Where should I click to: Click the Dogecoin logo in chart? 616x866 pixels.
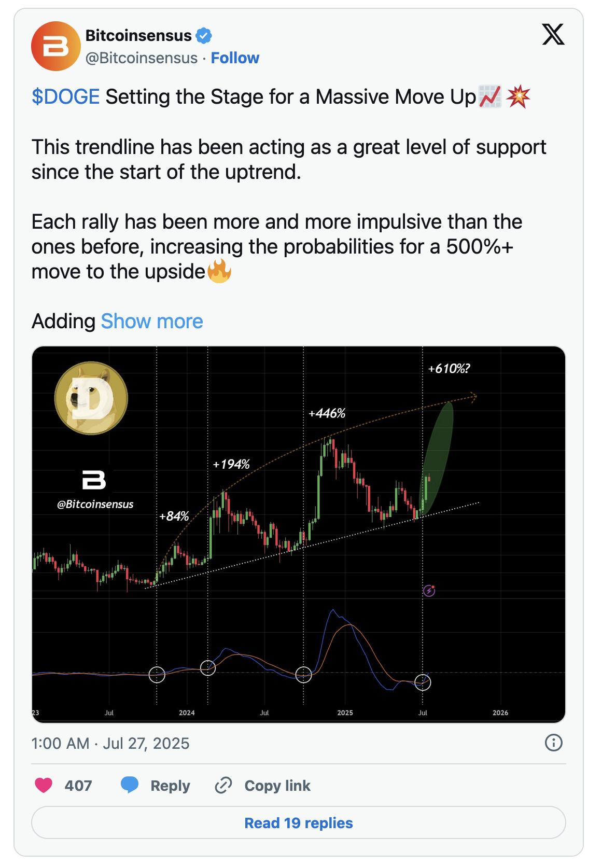click(91, 398)
